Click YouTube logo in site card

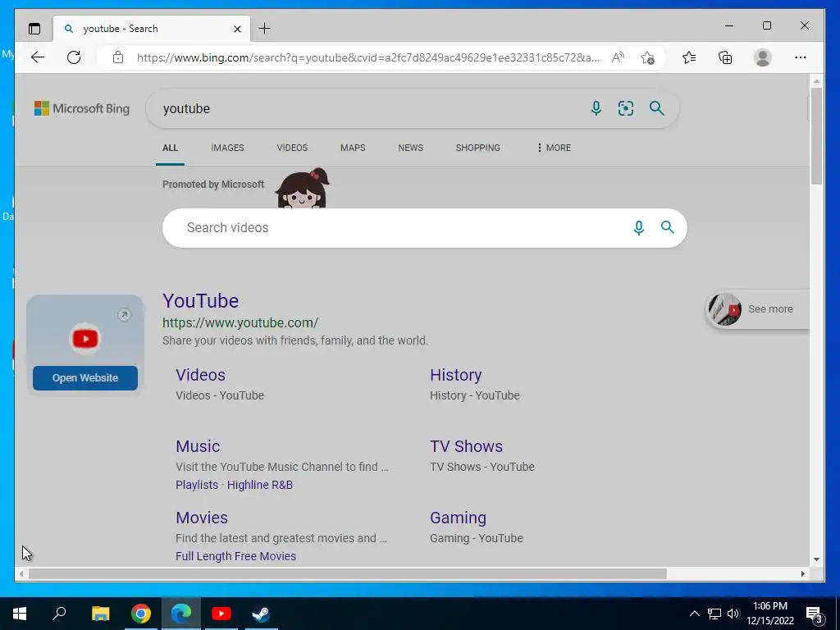[85, 339]
